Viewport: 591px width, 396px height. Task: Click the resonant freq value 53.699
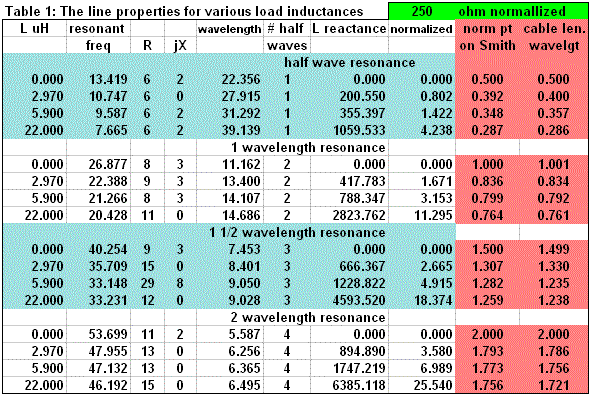[x=108, y=335]
